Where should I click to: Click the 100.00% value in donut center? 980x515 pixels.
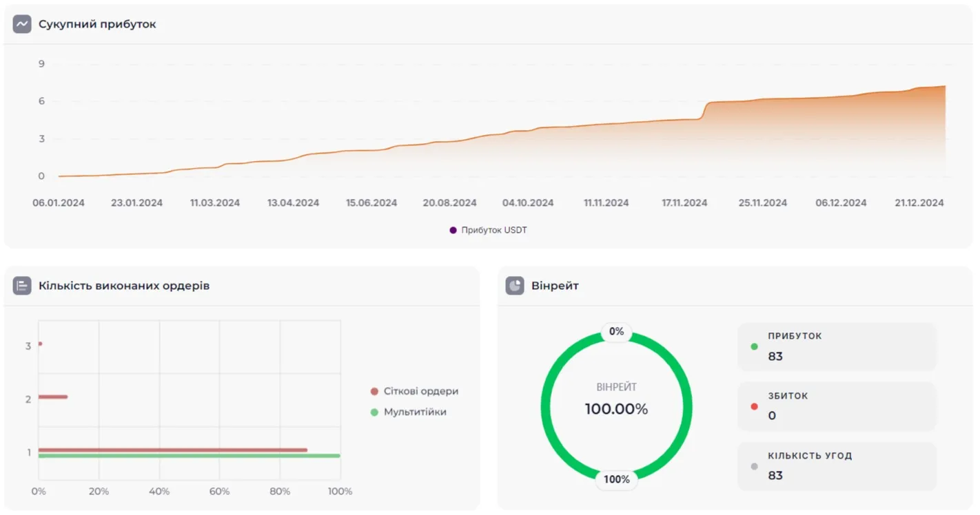[x=616, y=409]
